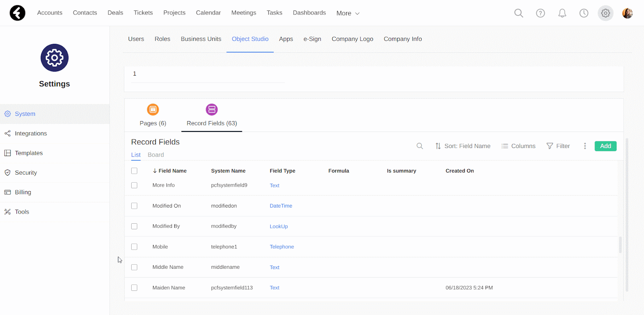
Task: Open the Accounts menu item
Action: [50, 13]
